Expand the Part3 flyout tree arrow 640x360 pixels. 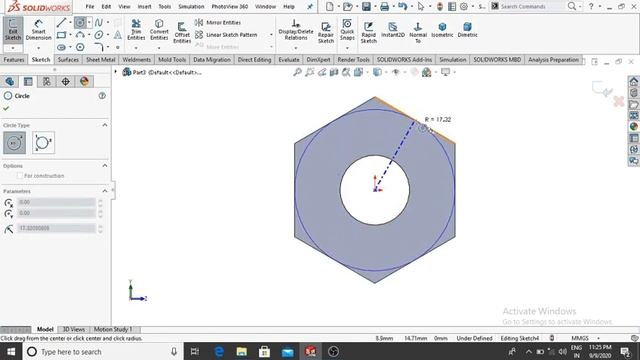(x=116, y=72)
